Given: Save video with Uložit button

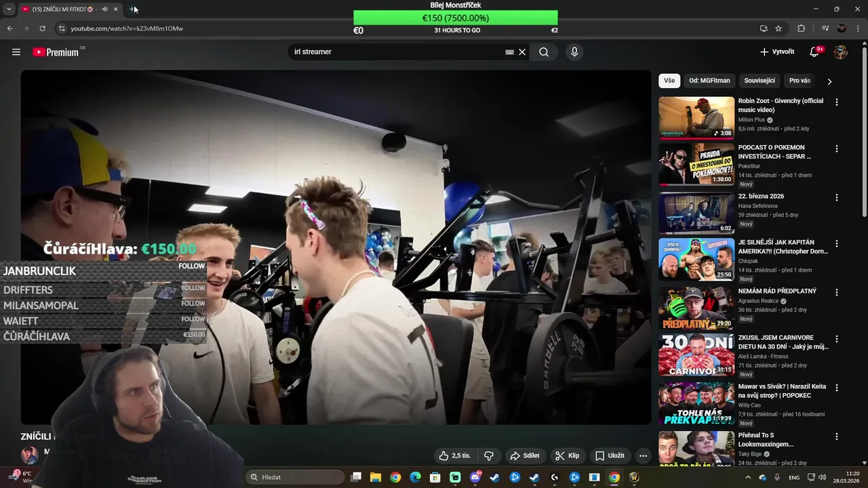Looking at the screenshot, I should pos(610,455).
